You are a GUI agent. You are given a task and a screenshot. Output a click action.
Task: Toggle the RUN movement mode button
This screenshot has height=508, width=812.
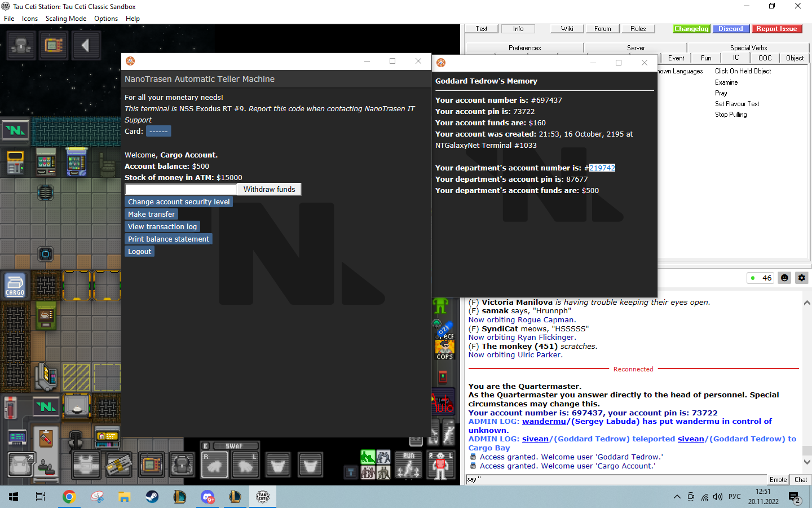click(408, 465)
